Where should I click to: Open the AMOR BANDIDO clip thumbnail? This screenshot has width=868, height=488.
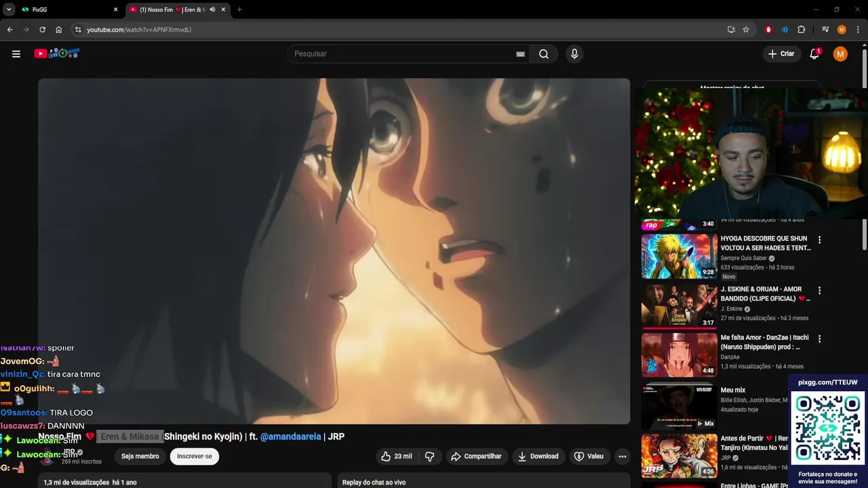click(x=679, y=306)
